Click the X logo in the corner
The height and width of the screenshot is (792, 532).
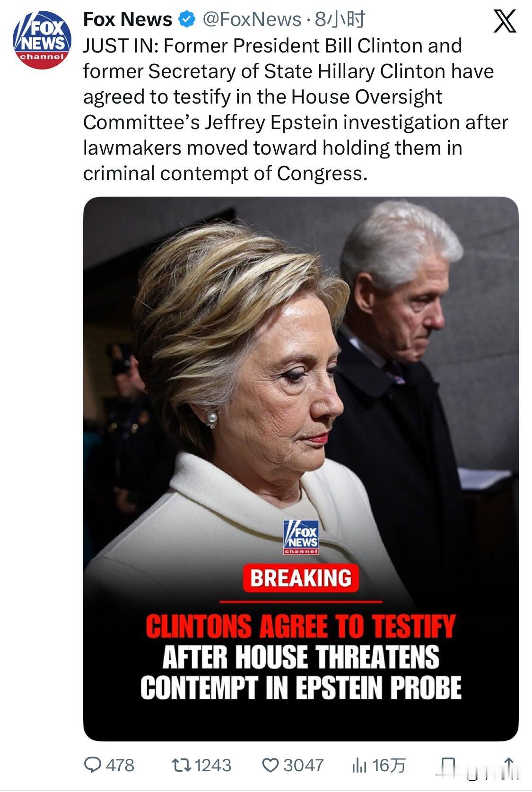pos(505,22)
